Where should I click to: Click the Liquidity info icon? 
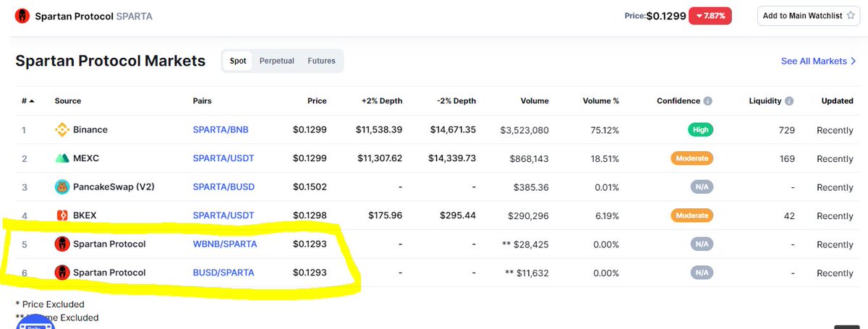pos(789,101)
